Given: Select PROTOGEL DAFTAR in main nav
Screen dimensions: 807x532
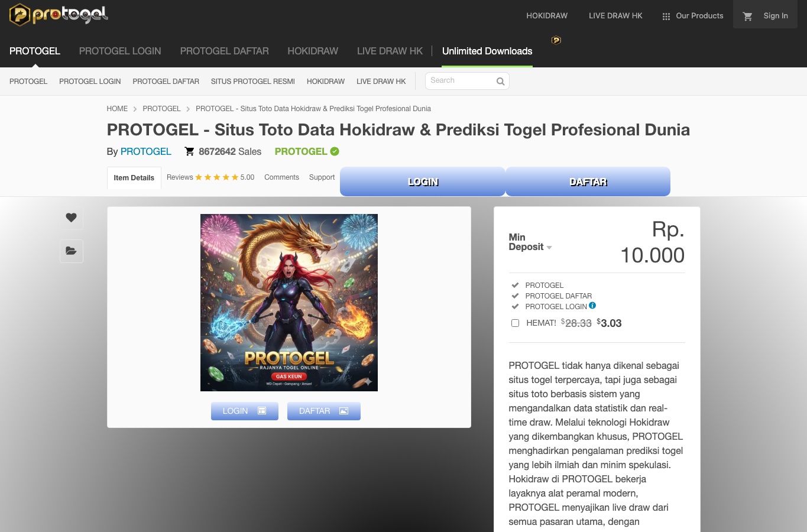Looking at the screenshot, I should pyautogui.click(x=224, y=51).
